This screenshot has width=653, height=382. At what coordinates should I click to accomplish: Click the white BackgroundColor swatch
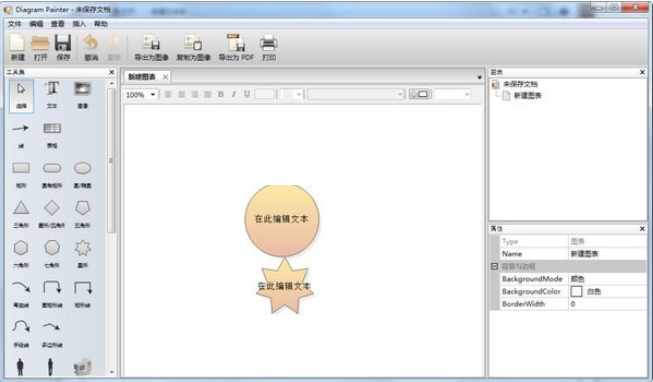pos(576,291)
